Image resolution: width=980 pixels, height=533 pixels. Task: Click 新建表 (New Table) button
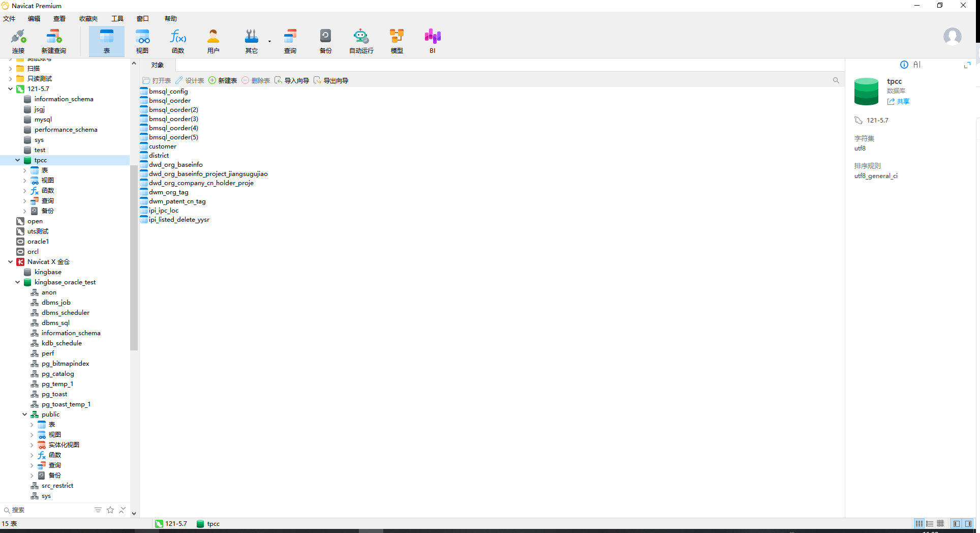(223, 80)
